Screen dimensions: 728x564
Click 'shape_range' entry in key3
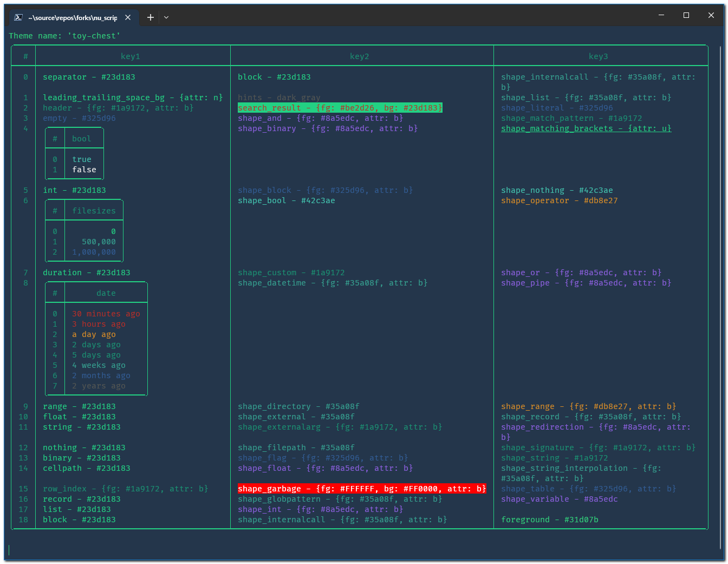589,406
